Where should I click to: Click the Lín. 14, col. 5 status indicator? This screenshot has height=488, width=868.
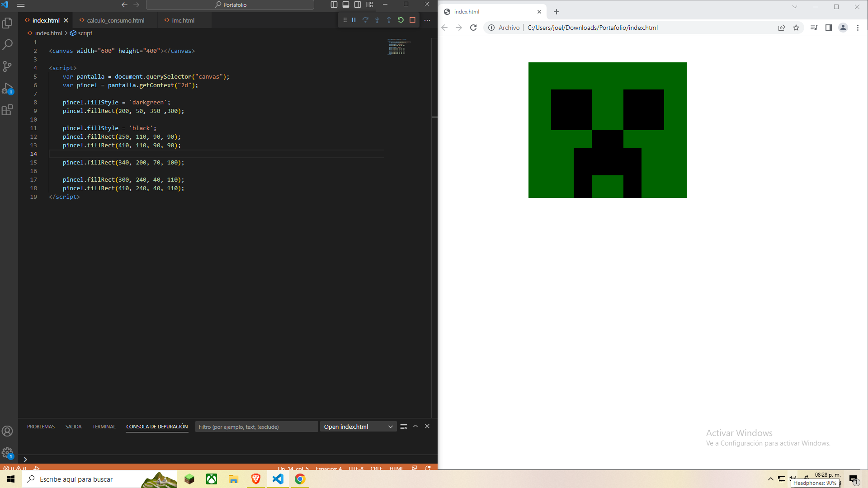tap(293, 468)
